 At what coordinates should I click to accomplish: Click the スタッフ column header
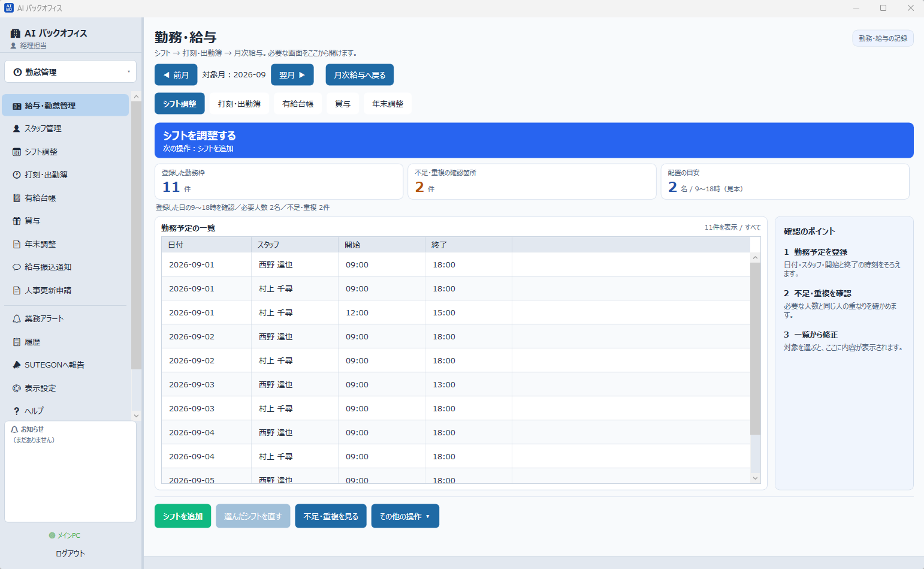click(x=295, y=245)
